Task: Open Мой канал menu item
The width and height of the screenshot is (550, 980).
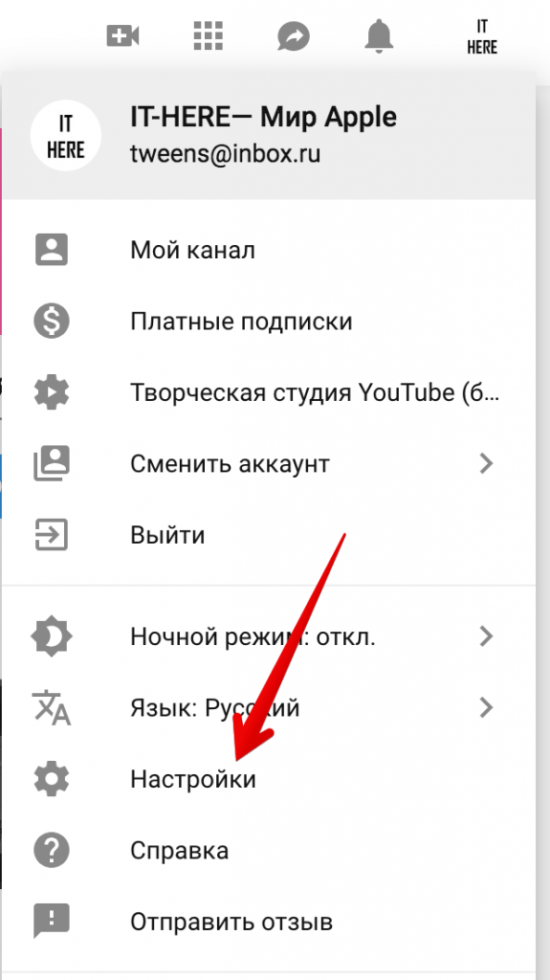Action: pyautogui.click(x=269, y=250)
